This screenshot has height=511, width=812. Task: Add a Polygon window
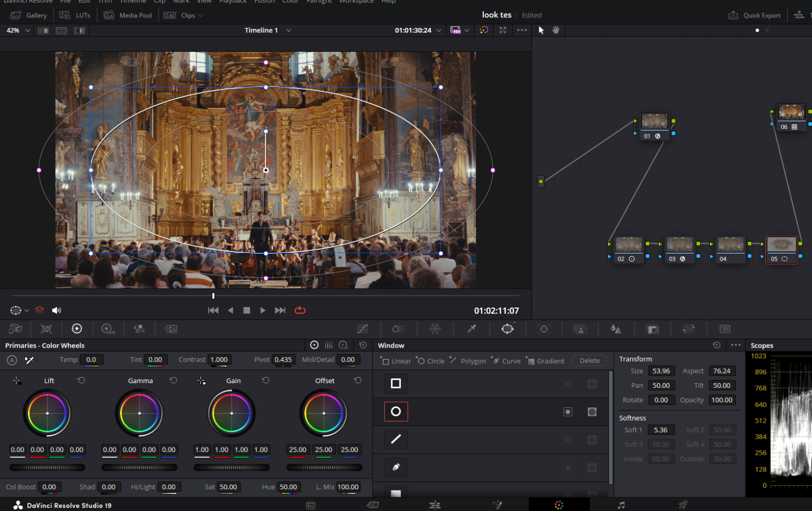coord(467,360)
